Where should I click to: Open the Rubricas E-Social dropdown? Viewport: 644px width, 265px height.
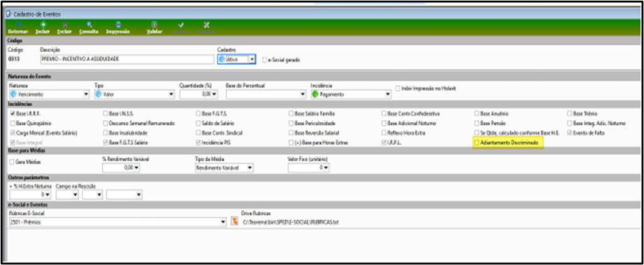pyautogui.click(x=223, y=222)
